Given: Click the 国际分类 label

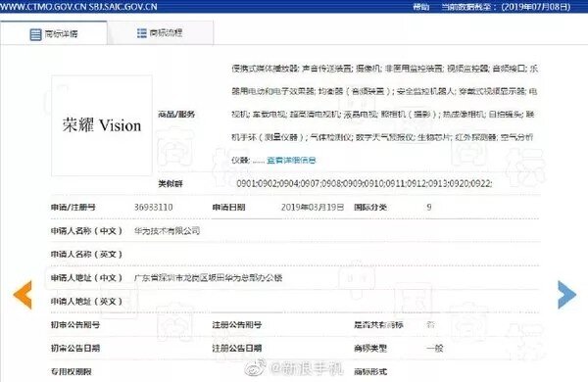Looking at the screenshot, I should click(370, 208).
